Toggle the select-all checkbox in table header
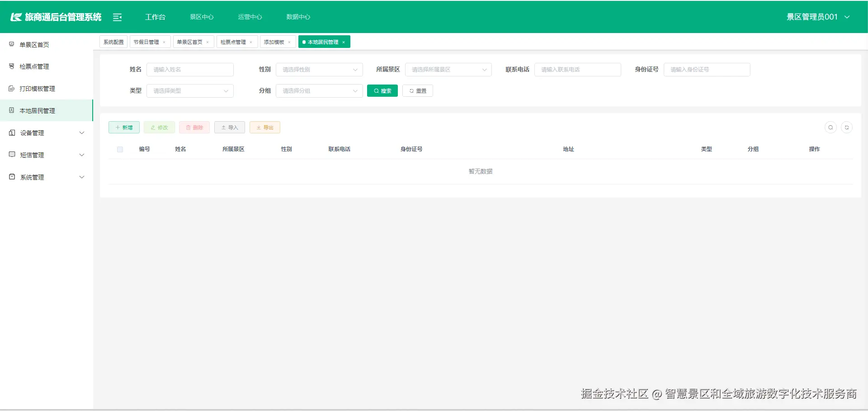868x411 pixels. (120, 149)
